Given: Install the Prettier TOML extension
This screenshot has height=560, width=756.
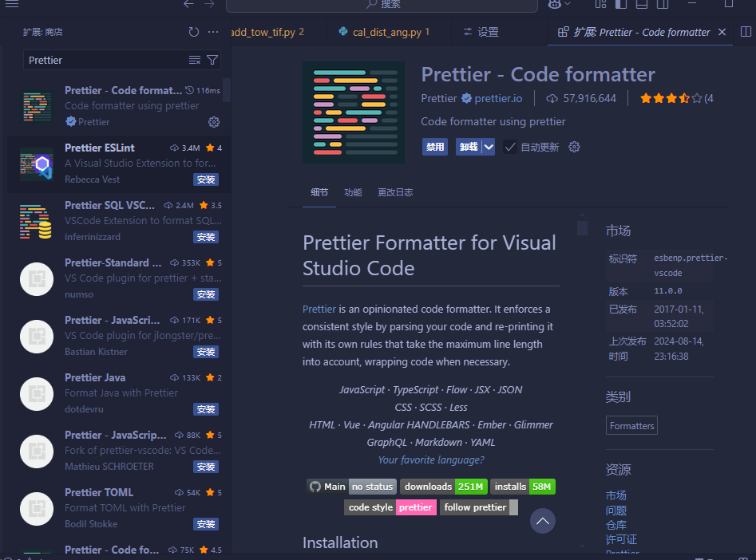Looking at the screenshot, I should tap(206, 524).
